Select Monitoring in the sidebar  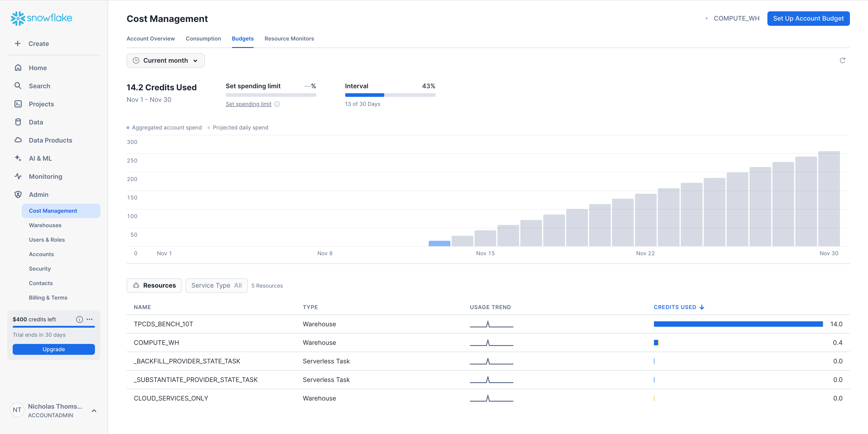(45, 176)
